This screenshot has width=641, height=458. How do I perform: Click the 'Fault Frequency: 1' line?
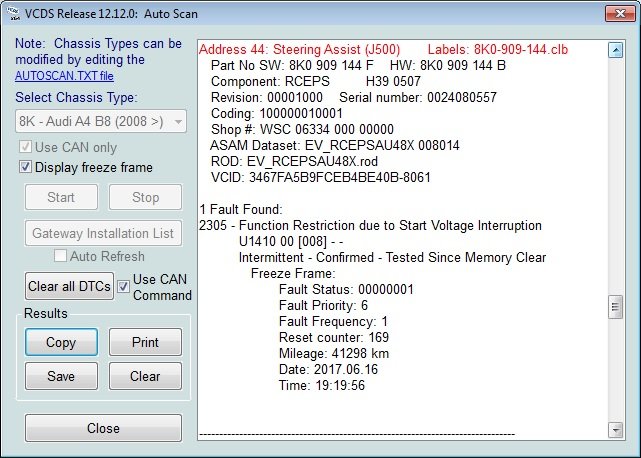point(333,321)
